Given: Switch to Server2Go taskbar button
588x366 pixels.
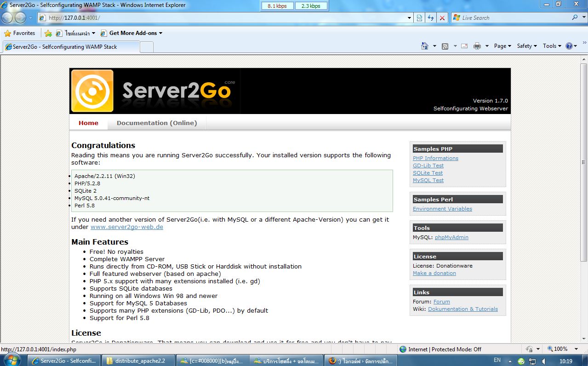Looking at the screenshot, I should coord(64,360).
